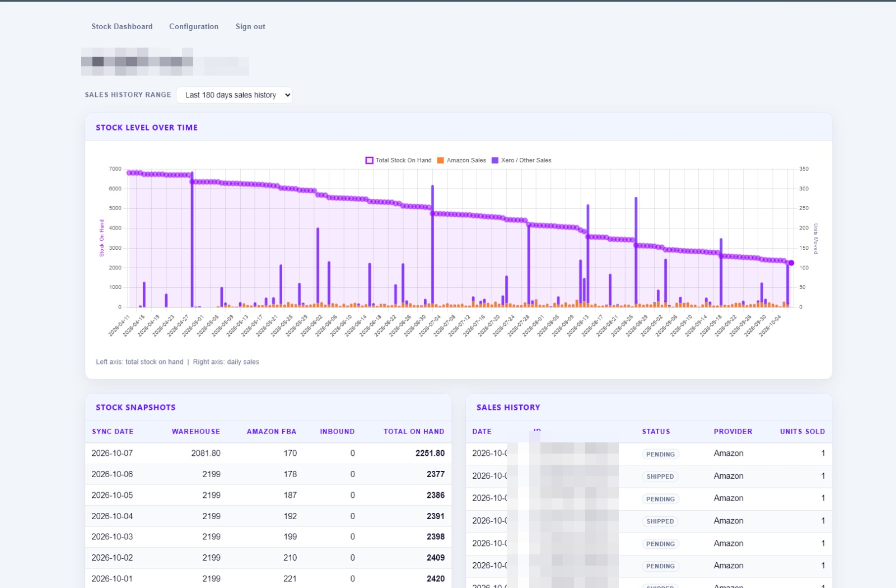Click Amazon FBA value 192

[x=290, y=516]
